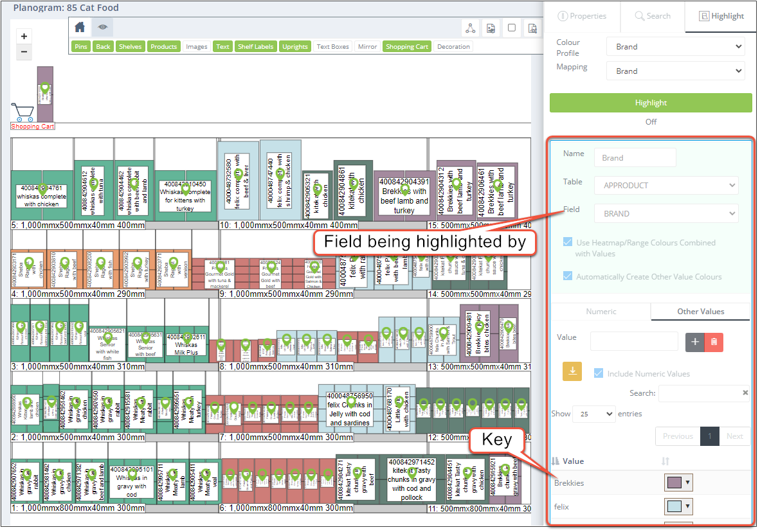Click the Off link below Highlight
Screen dimensions: 760x532
(651, 122)
